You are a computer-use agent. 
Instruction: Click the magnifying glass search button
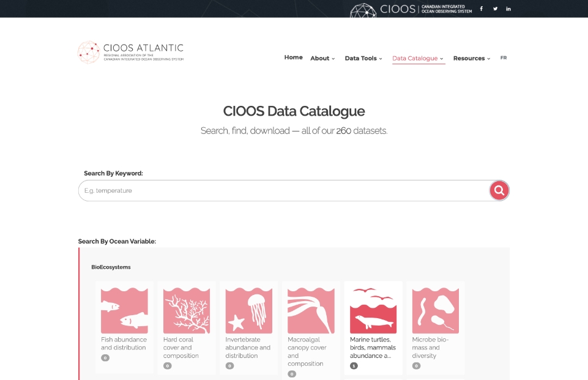(x=499, y=190)
